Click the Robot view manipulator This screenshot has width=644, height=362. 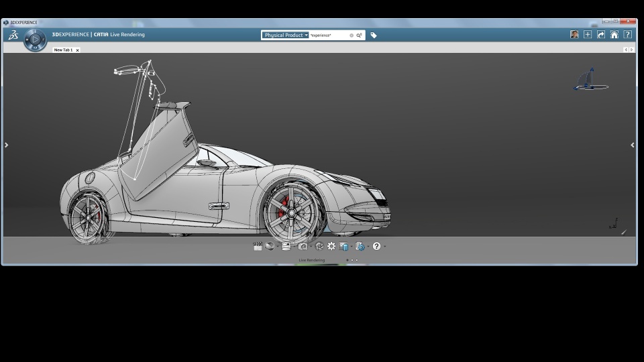[x=590, y=80]
